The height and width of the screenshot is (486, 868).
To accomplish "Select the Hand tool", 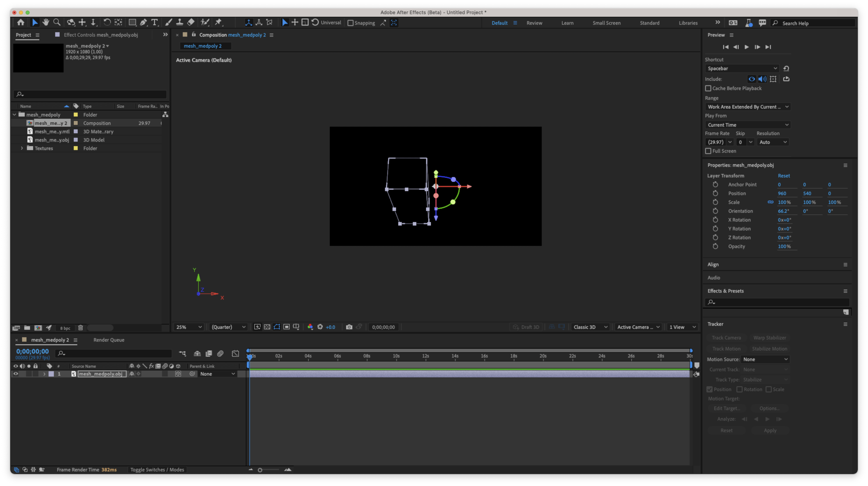I will click(46, 22).
